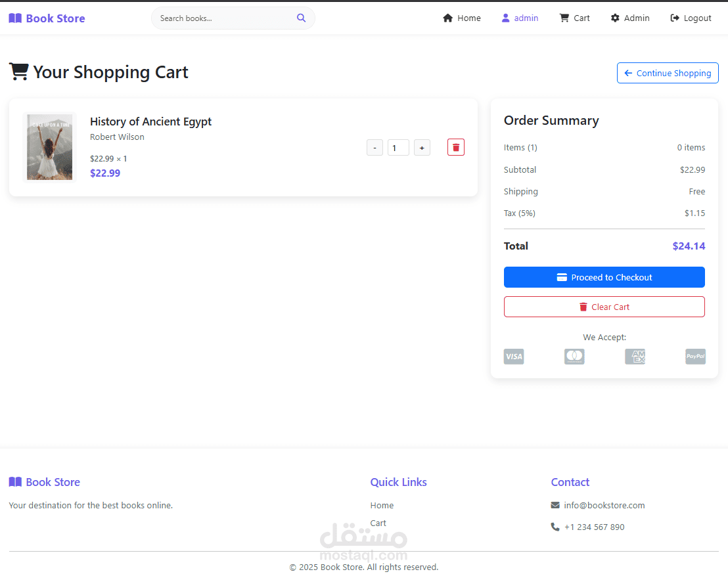Increase quantity with plus button
The width and height of the screenshot is (728, 574).
click(x=422, y=148)
